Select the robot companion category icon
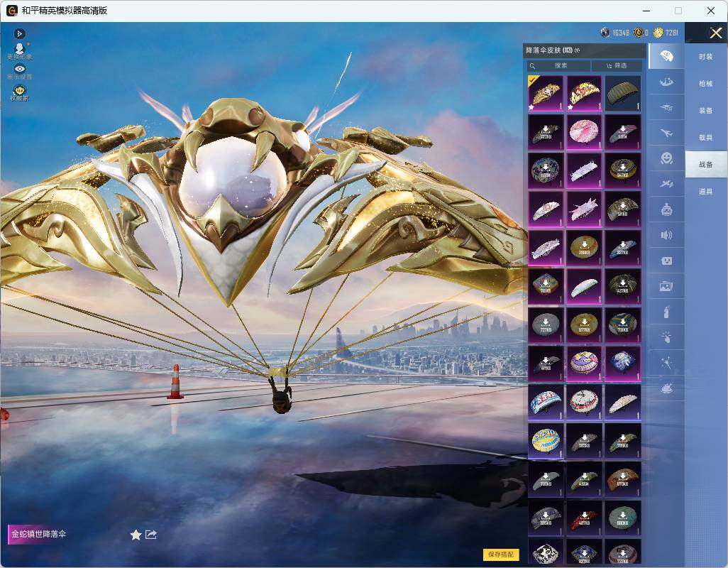This screenshot has height=568, width=728. tap(666, 209)
